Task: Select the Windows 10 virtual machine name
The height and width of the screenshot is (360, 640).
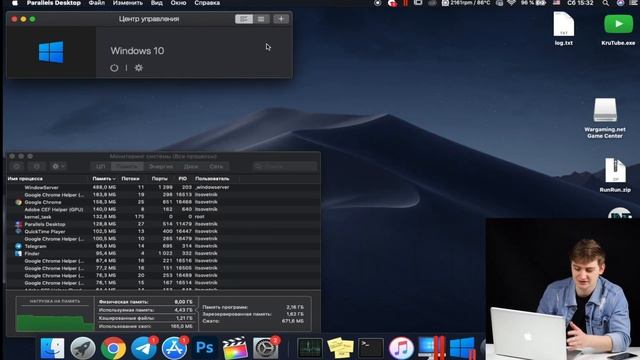Action: pos(137,51)
